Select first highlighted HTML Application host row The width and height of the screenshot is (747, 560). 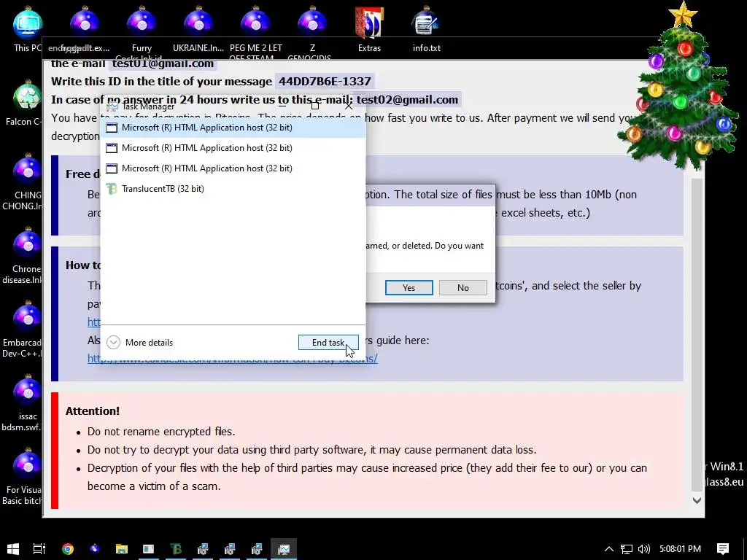[233, 128]
